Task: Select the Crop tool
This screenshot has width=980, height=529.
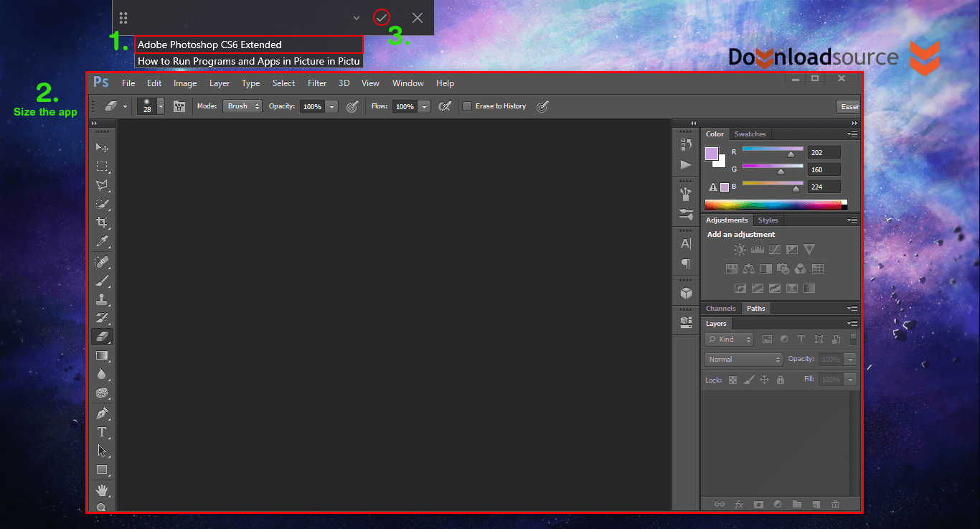Action: (102, 223)
